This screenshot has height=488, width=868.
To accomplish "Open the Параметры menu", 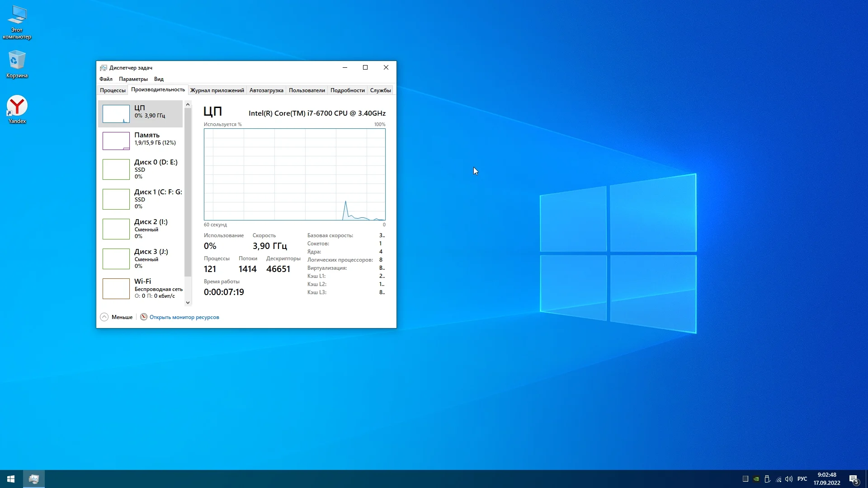I will pos(133,79).
